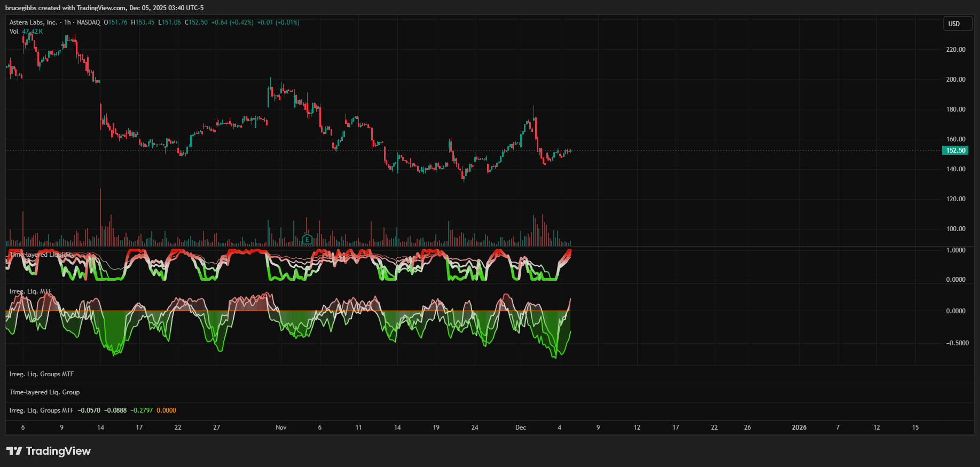This screenshot has width=980, height=467.
Task: Select the Time-layered Liquidity indicator label
Action: point(42,255)
